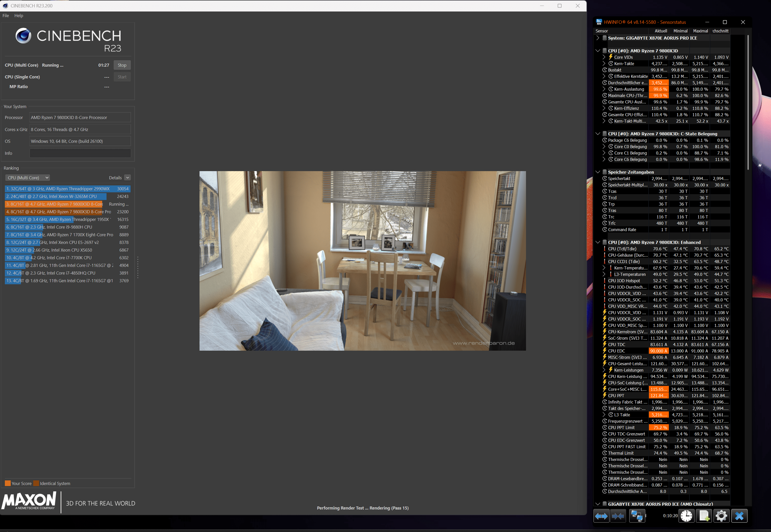Viewport: 771px width, 532px height.
Task: Start HWiNFO logging via sheet-plus icon
Action: click(x=704, y=516)
